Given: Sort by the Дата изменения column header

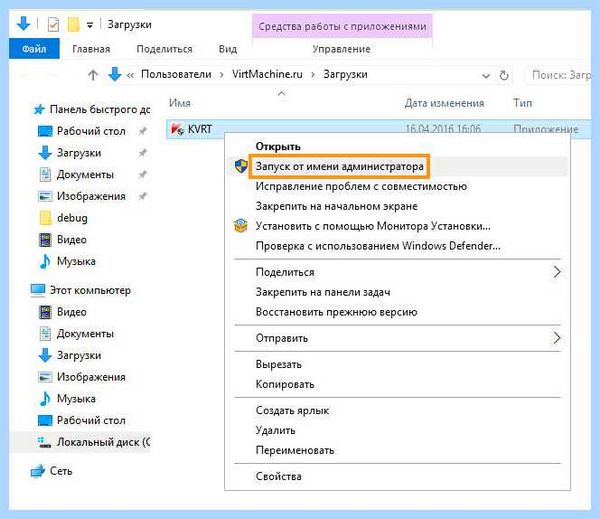Looking at the screenshot, I should point(444,103).
